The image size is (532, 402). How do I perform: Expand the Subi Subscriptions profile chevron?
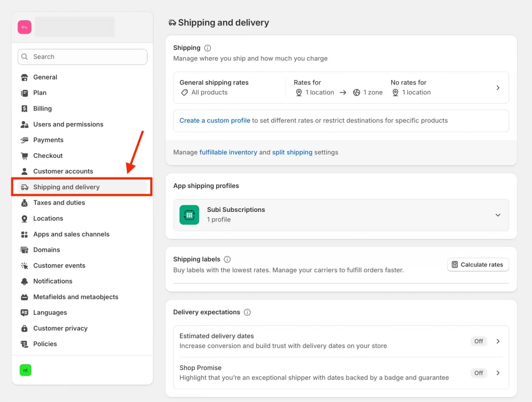point(498,215)
